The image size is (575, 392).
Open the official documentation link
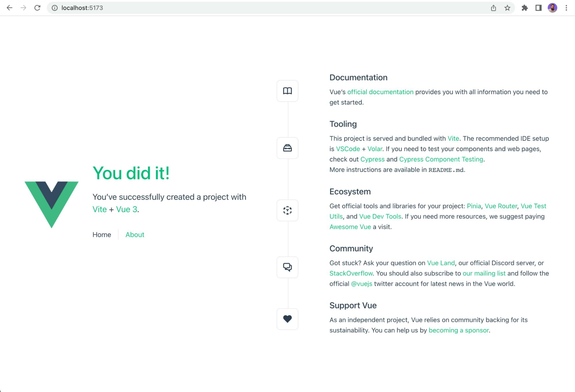(x=380, y=92)
